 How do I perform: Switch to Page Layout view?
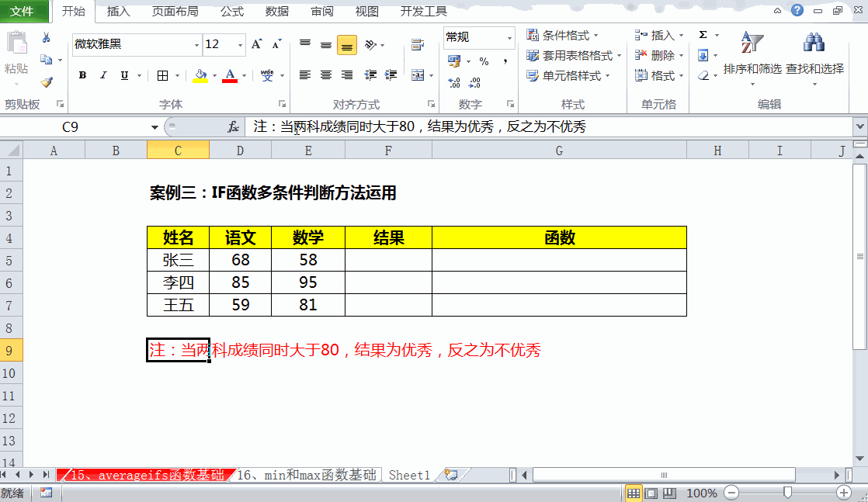pos(651,493)
